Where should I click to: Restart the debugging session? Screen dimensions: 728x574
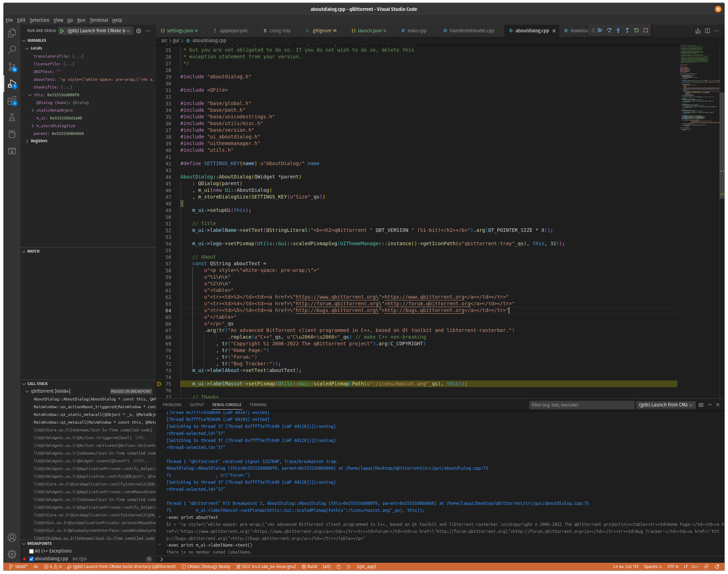636,31
